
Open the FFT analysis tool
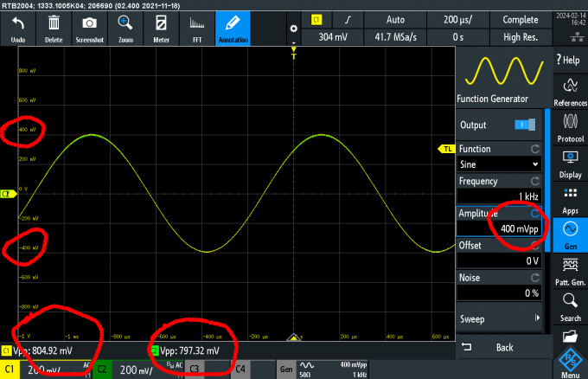click(196, 29)
